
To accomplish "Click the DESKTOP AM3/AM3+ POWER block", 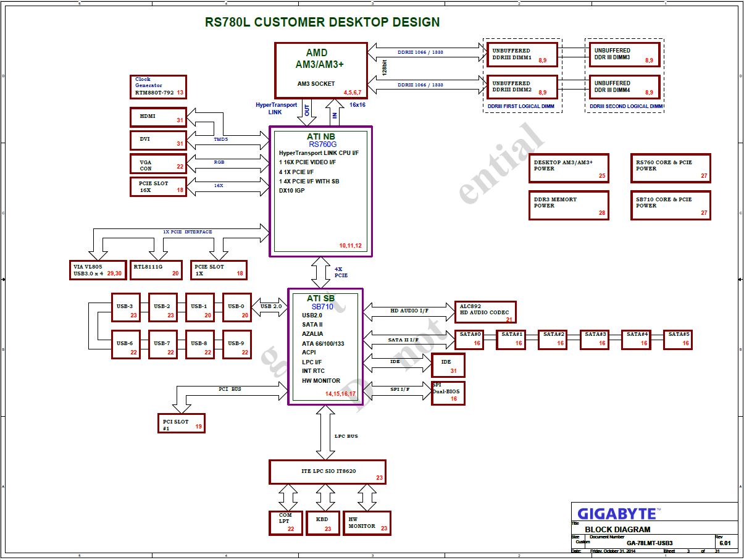I will coord(569,169).
